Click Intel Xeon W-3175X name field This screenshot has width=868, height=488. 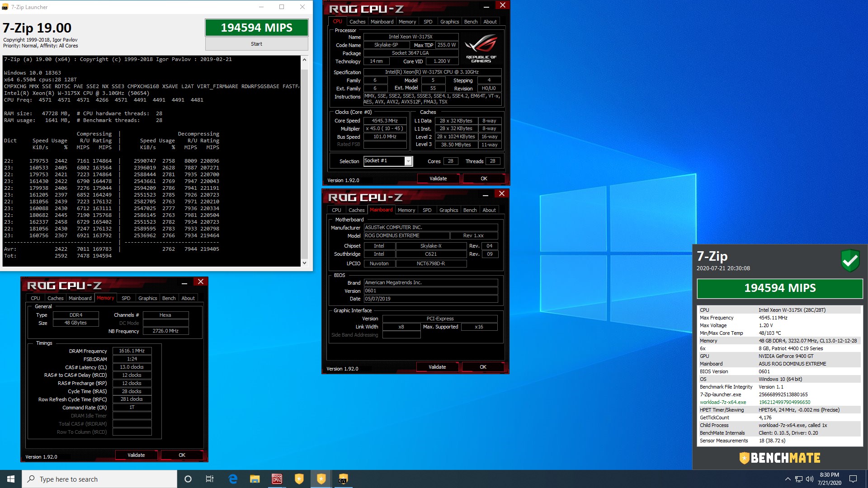410,37
